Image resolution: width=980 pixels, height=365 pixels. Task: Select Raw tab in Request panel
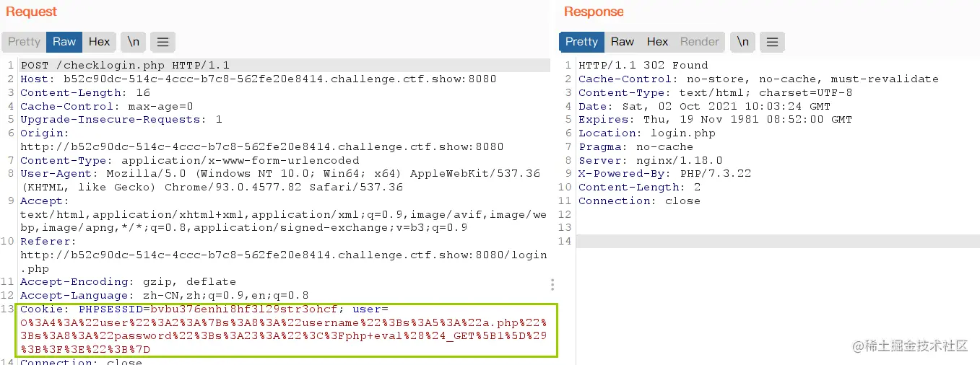64,42
